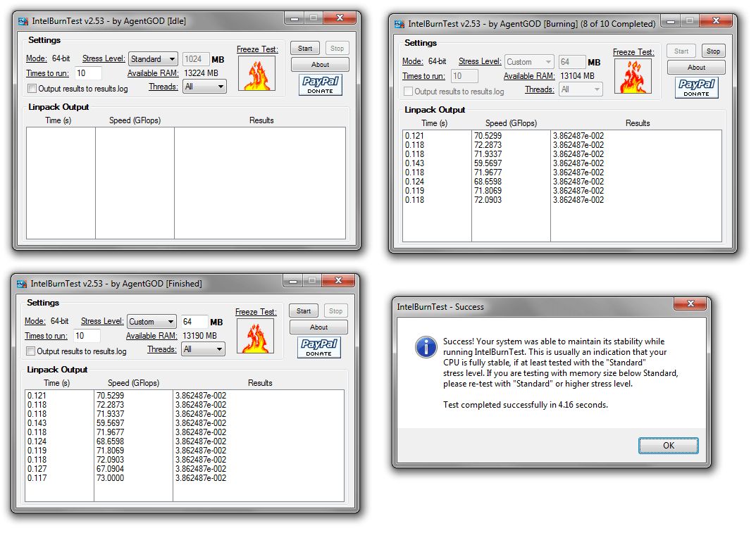The height and width of the screenshot is (533, 756).
Task: Click 13224 MB available RAM value
Action: tap(201, 73)
